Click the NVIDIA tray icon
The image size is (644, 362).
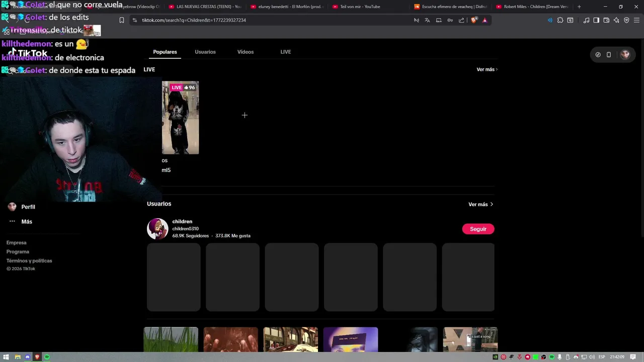(x=496, y=357)
